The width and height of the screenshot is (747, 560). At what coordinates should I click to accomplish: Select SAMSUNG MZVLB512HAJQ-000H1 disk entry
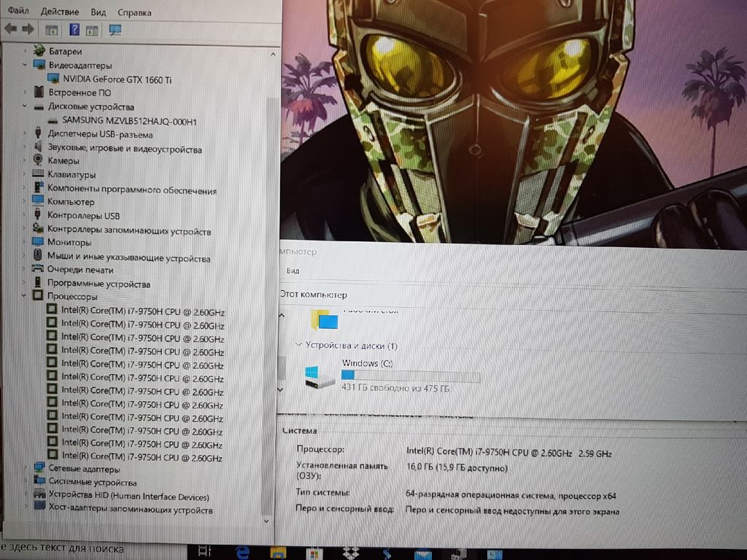129,120
